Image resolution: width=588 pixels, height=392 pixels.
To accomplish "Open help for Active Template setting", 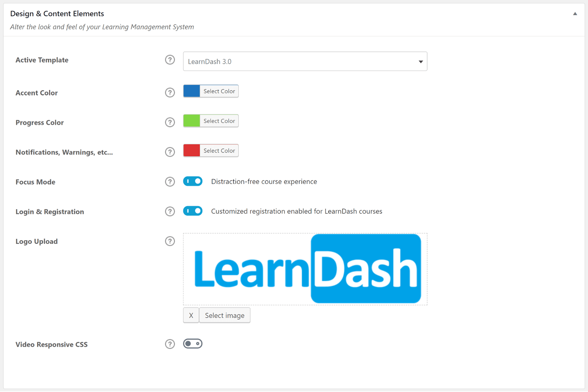I will [x=170, y=60].
